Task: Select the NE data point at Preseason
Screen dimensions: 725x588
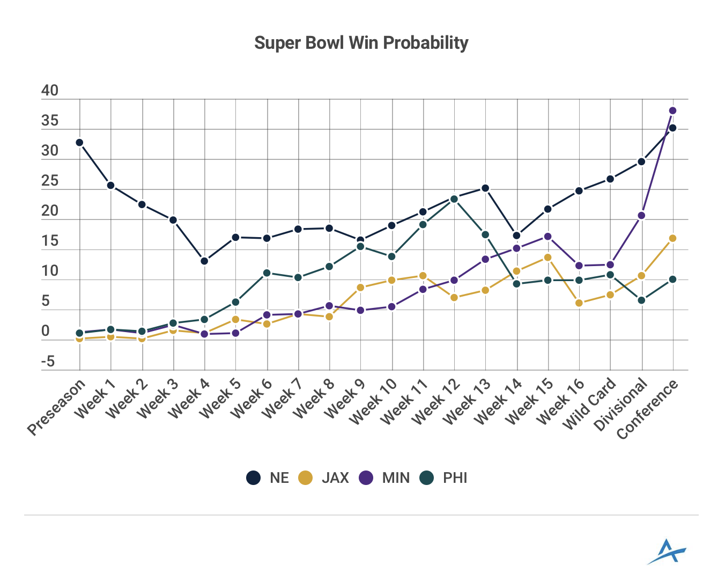Action: click(79, 143)
